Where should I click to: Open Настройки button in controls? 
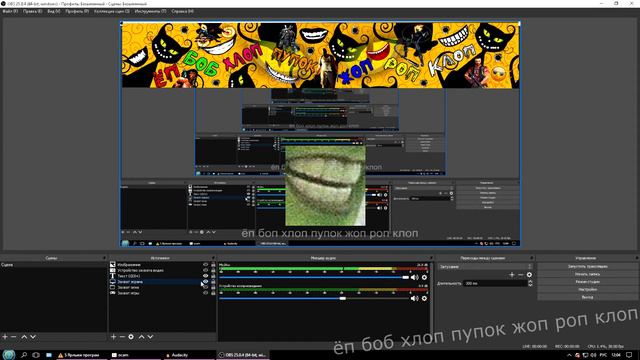(x=587, y=289)
